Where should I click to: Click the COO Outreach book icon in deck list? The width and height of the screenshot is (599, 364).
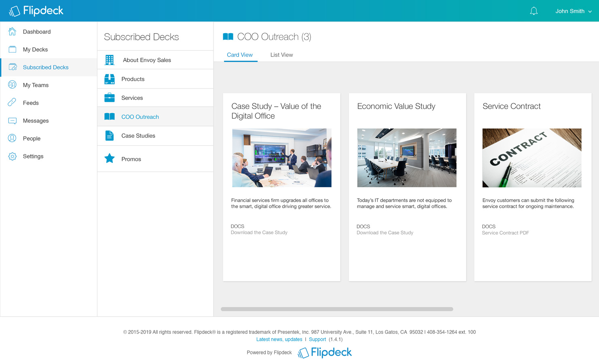point(109,116)
